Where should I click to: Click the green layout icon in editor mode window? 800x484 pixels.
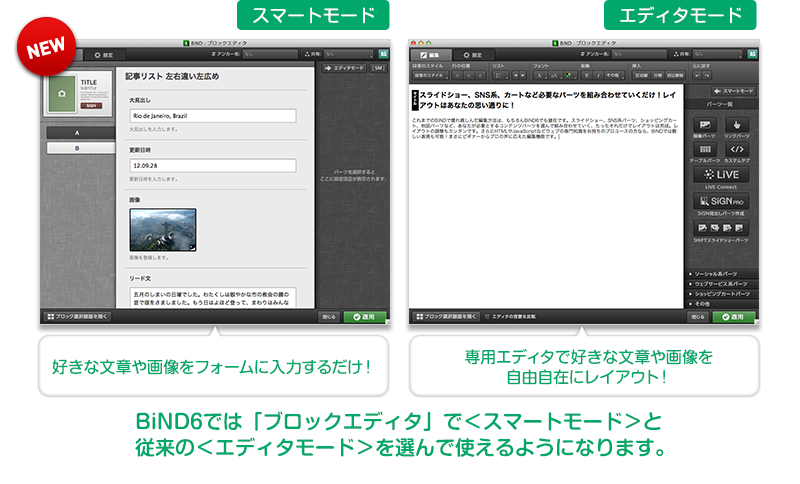click(752, 54)
